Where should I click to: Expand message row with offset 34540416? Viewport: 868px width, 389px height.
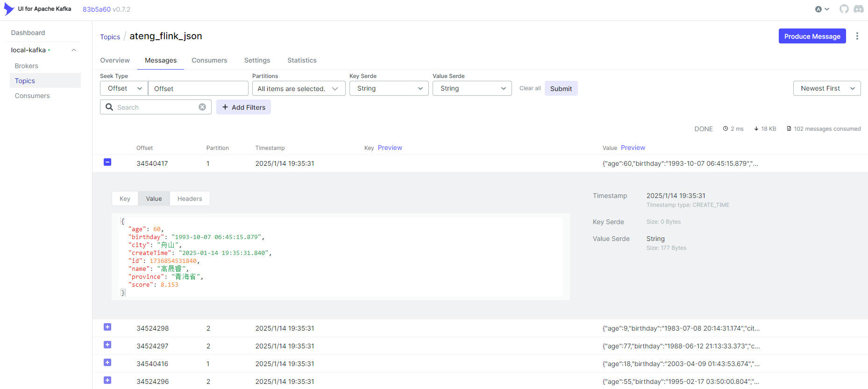click(x=107, y=363)
